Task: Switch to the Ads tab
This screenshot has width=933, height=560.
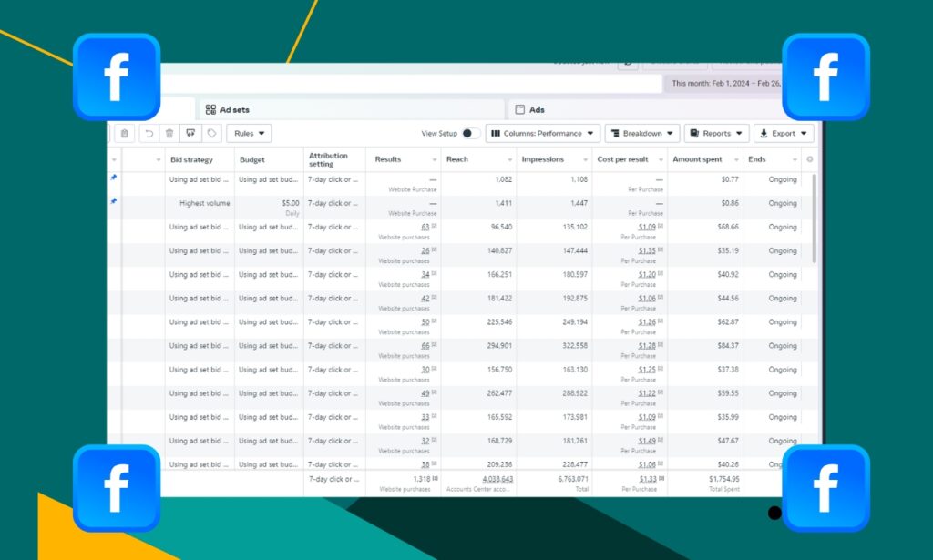Action: 537,110
